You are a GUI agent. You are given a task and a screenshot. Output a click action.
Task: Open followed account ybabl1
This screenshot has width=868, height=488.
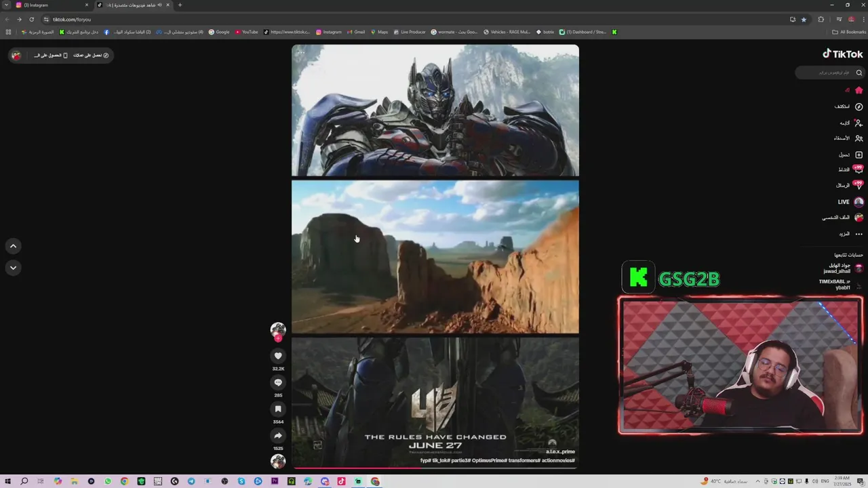point(840,284)
